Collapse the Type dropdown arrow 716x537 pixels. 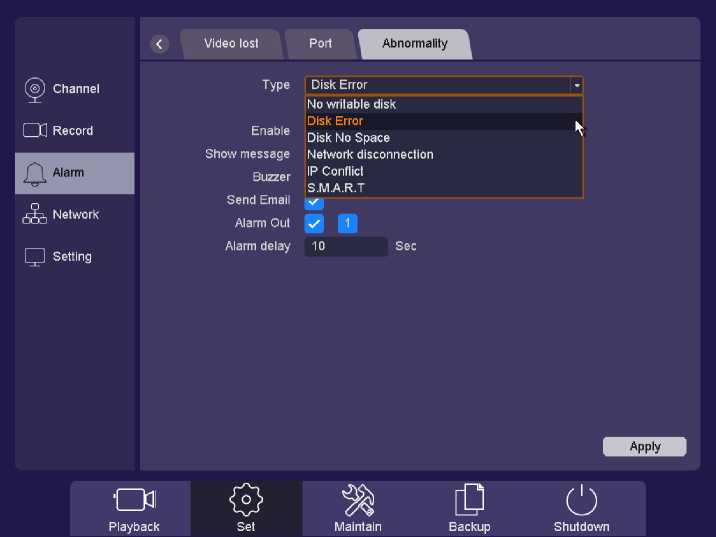576,86
